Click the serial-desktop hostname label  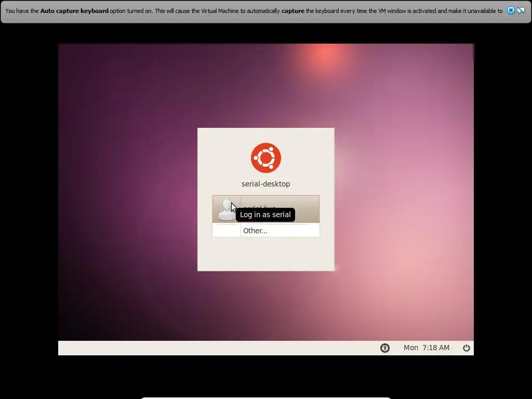[265, 184]
